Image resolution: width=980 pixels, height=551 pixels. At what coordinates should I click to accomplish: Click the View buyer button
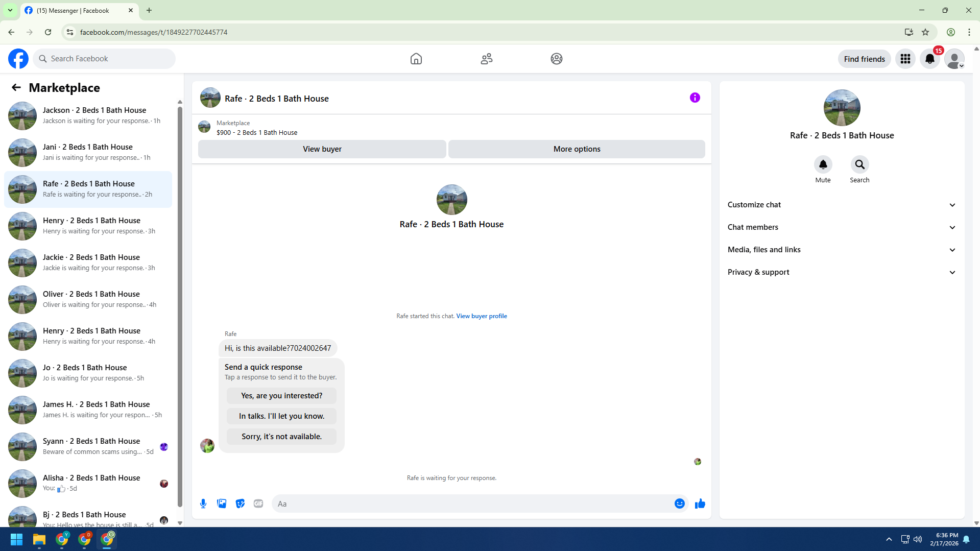322,149
